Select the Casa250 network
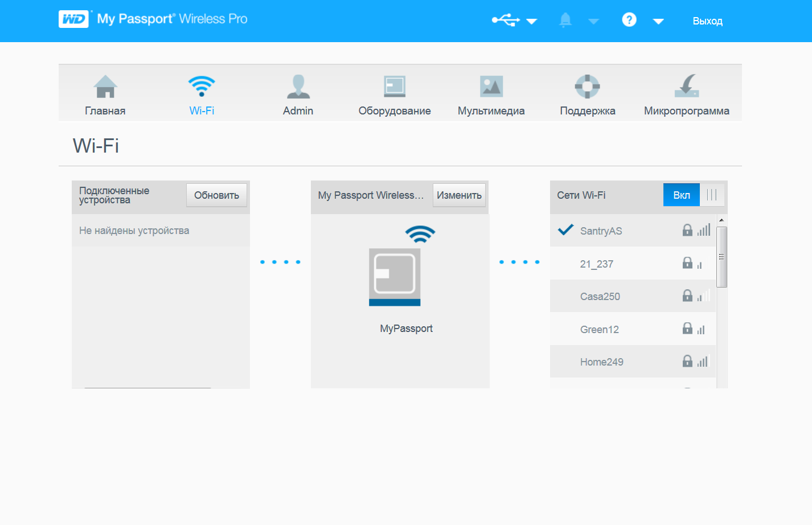 click(633, 296)
